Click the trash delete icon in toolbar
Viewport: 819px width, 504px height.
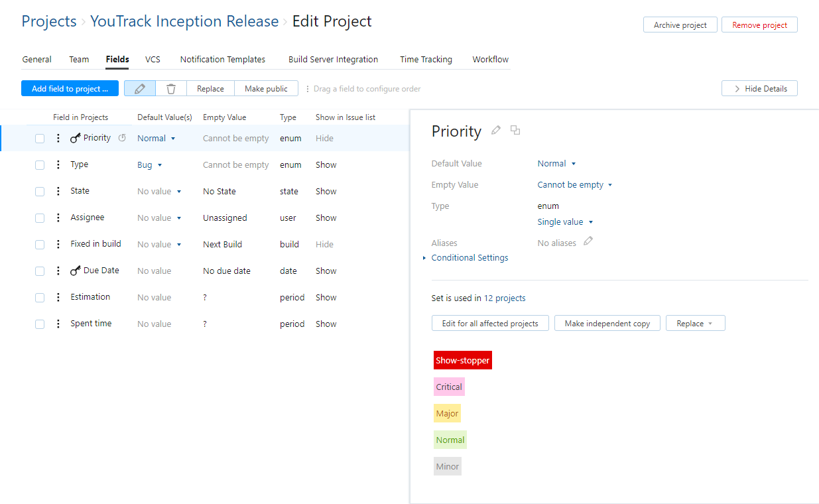(171, 89)
